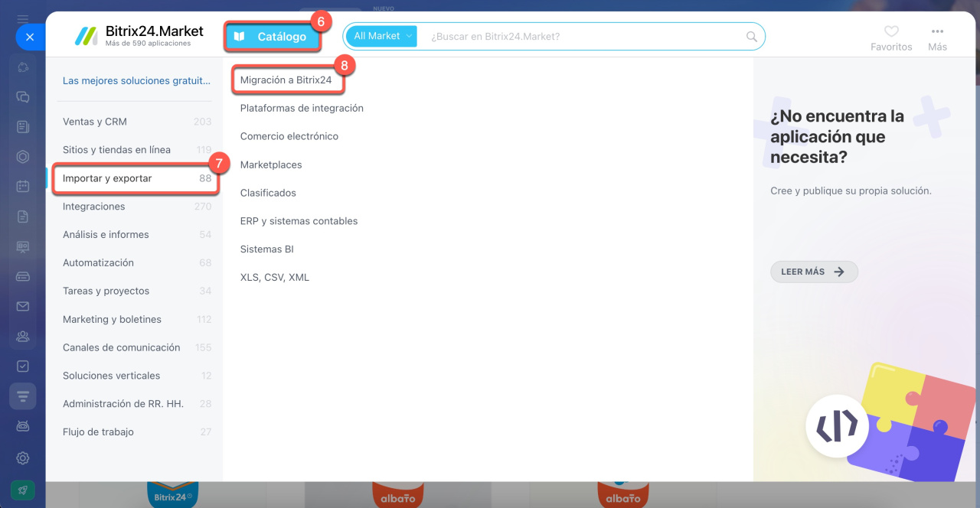Select the Análisis e informes category
Screen dimensions: 980x508
coord(136,235)
